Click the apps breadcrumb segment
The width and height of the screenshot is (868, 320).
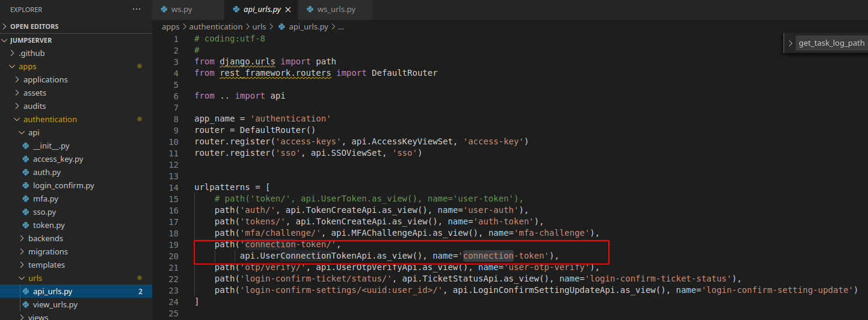pos(171,26)
